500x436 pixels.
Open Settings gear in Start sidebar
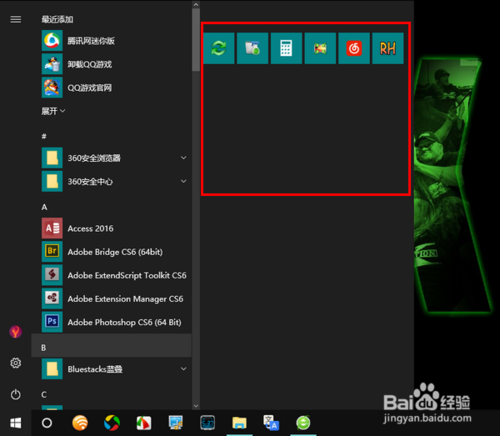point(16,363)
